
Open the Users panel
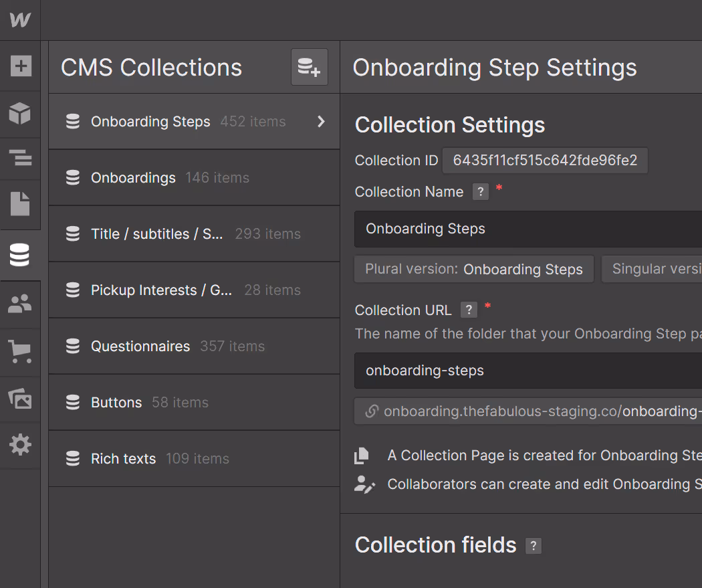(x=20, y=304)
